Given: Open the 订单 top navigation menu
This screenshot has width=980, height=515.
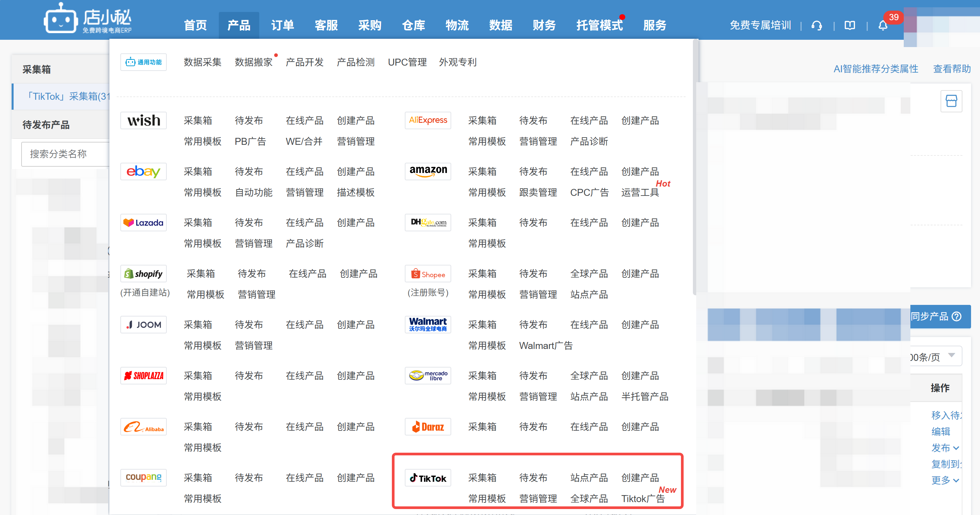Looking at the screenshot, I should click(282, 25).
